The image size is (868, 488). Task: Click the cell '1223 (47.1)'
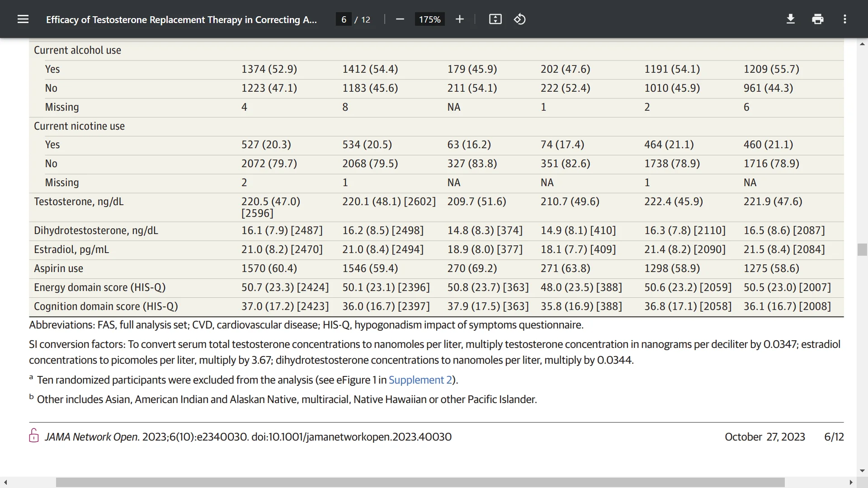click(269, 88)
